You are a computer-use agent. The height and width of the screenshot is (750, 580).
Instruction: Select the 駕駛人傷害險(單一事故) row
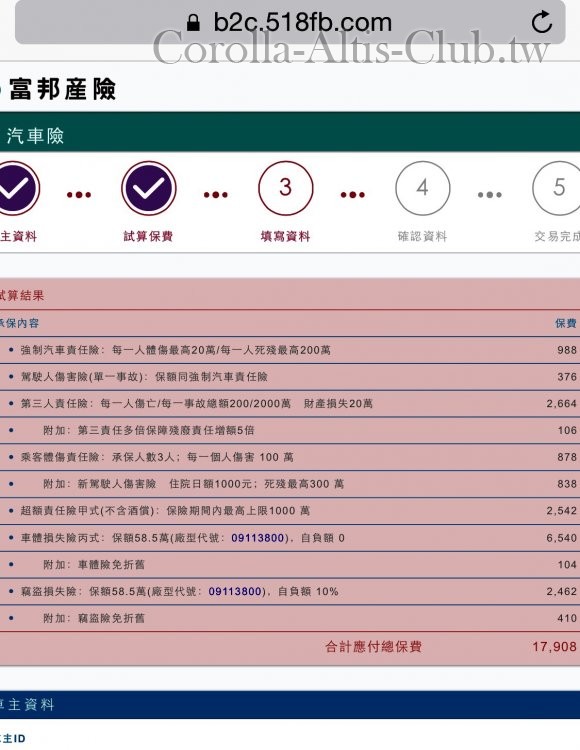click(x=290, y=377)
